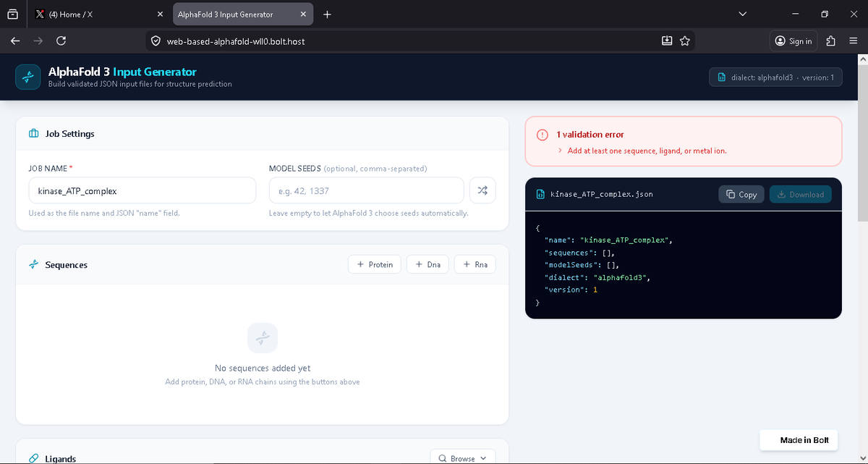Click the JSON file icon beside kinase_ATP_complex.json
The width and height of the screenshot is (868, 464).
540,194
